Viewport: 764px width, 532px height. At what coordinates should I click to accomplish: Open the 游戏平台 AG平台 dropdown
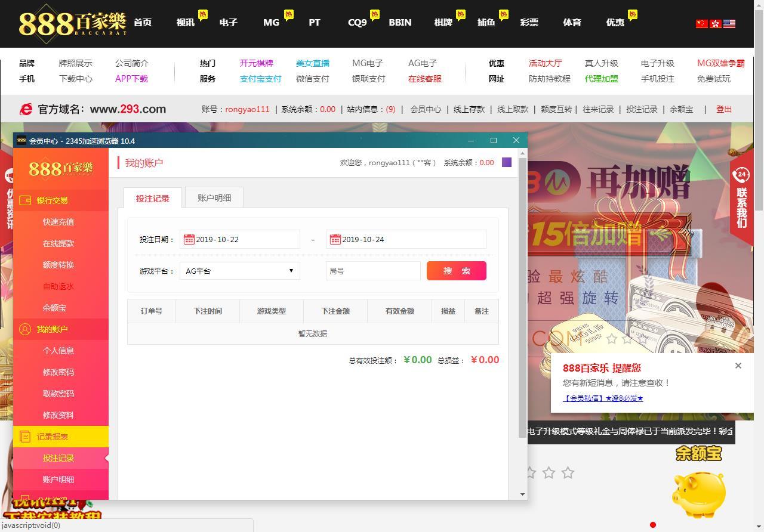coord(240,271)
